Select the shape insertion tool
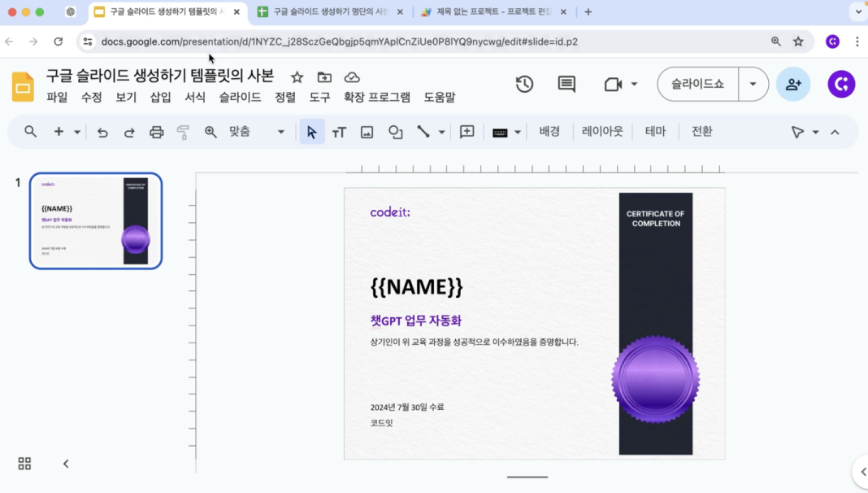 (395, 131)
